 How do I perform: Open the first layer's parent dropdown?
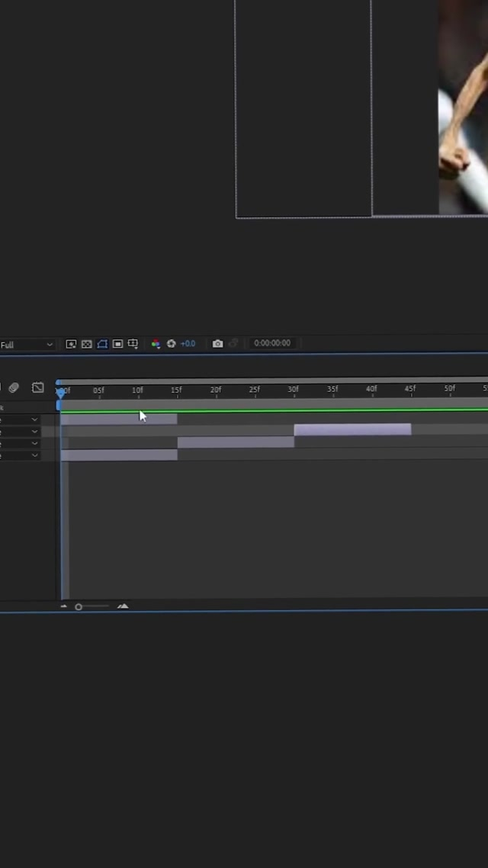[x=34, y=420]
